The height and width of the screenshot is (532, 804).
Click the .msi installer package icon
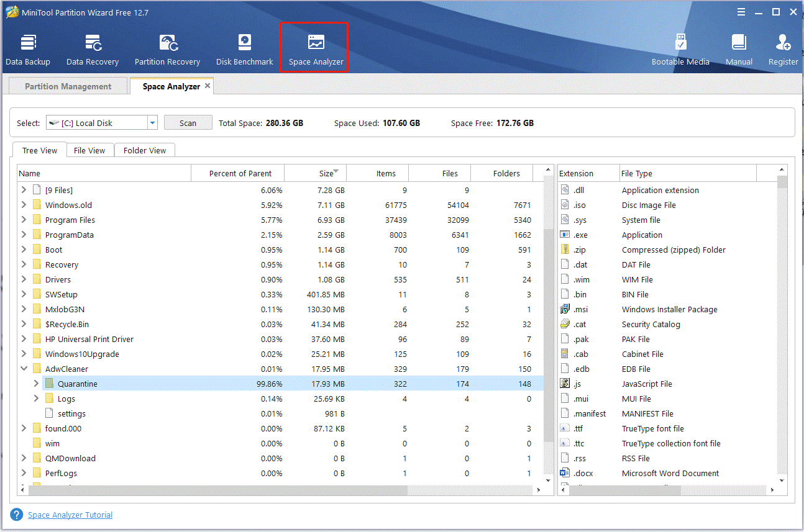click(565, 309)
